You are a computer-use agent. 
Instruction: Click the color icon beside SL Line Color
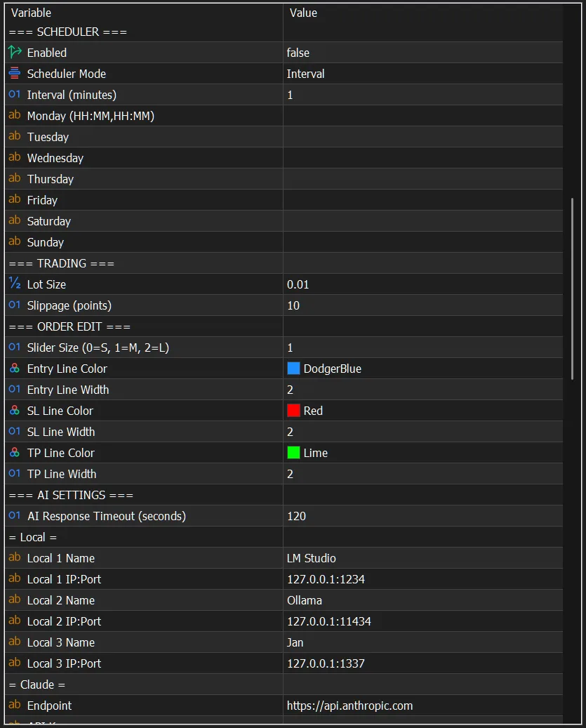pos(15,411)
